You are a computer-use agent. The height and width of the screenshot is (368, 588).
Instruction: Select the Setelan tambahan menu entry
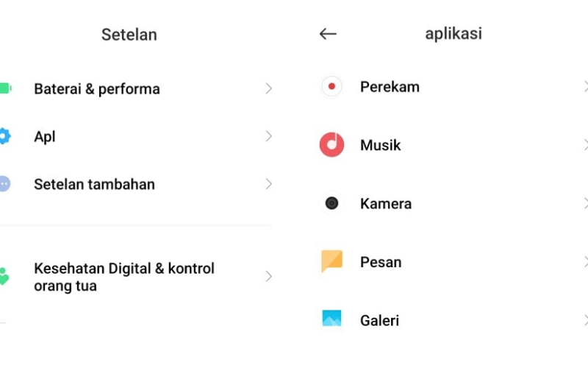[136, 184]
